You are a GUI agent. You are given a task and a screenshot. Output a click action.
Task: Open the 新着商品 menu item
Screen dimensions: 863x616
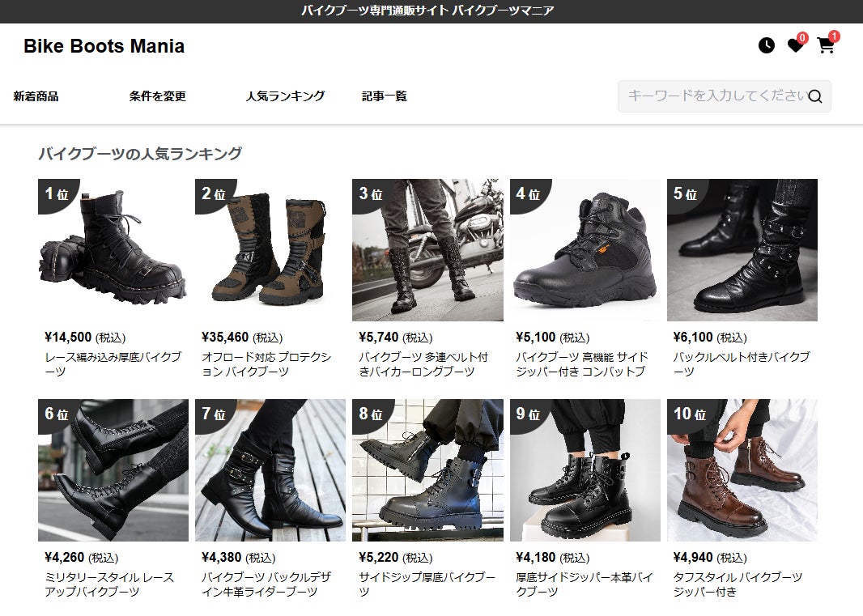36,96
